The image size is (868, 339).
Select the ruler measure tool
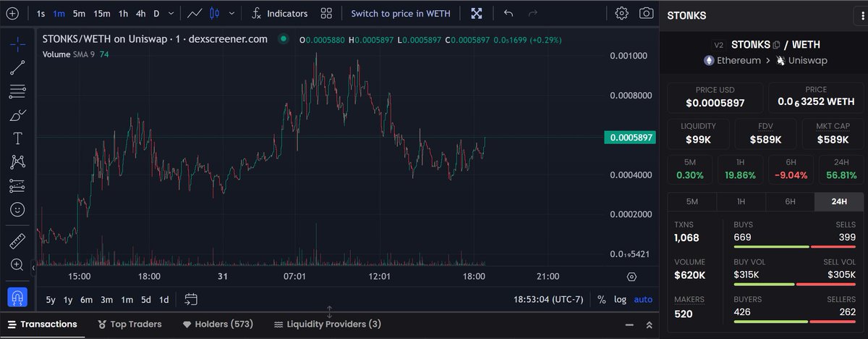pos(18,241)
